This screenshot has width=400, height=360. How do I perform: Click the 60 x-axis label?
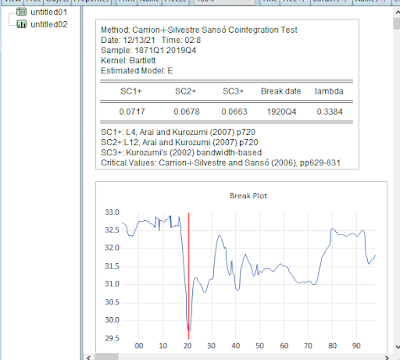pos(284,346)
